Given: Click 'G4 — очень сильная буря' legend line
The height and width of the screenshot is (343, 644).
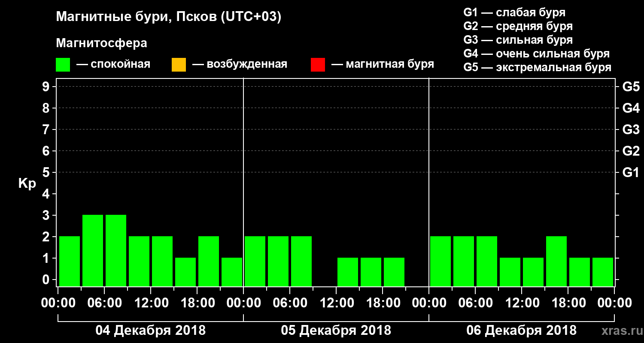Looking at the screenshot, I should point(537,54).
